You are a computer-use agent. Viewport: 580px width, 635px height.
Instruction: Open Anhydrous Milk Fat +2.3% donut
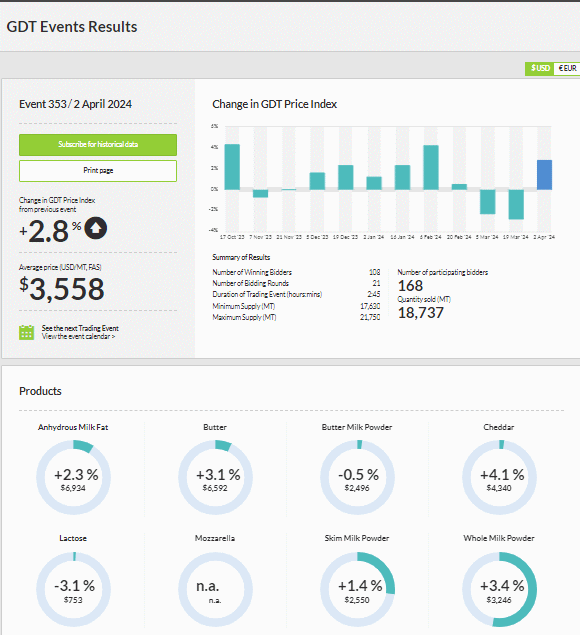click(73, 477)
